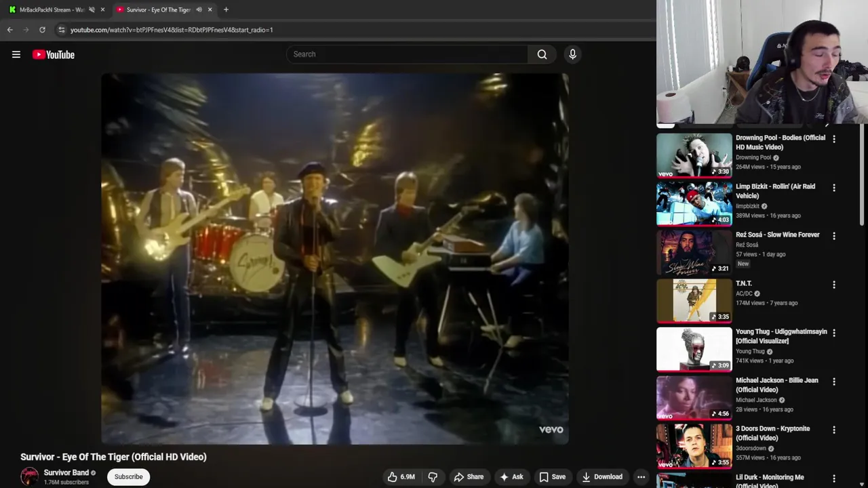Click the search magnifier button

542,54
